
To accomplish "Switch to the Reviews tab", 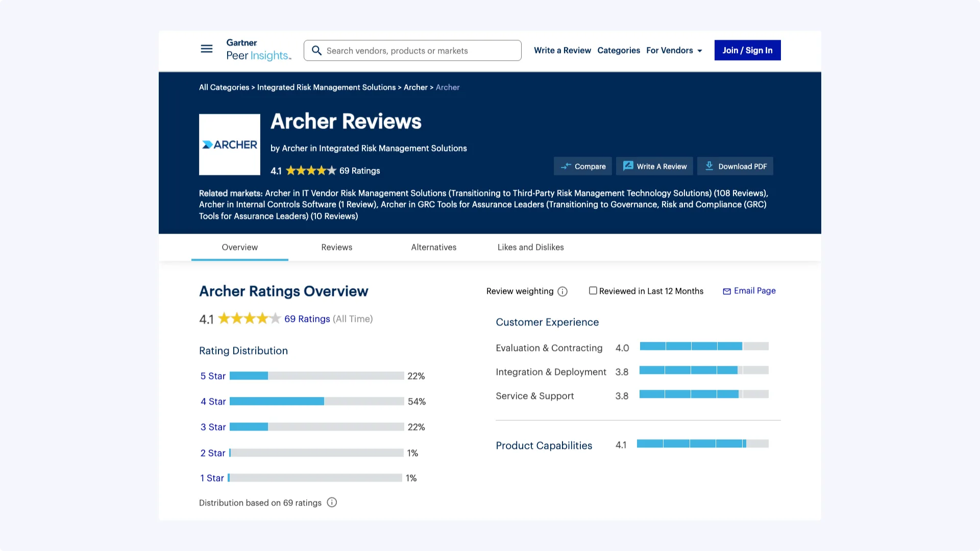I will pyautogui.click(x=336, y=247).
